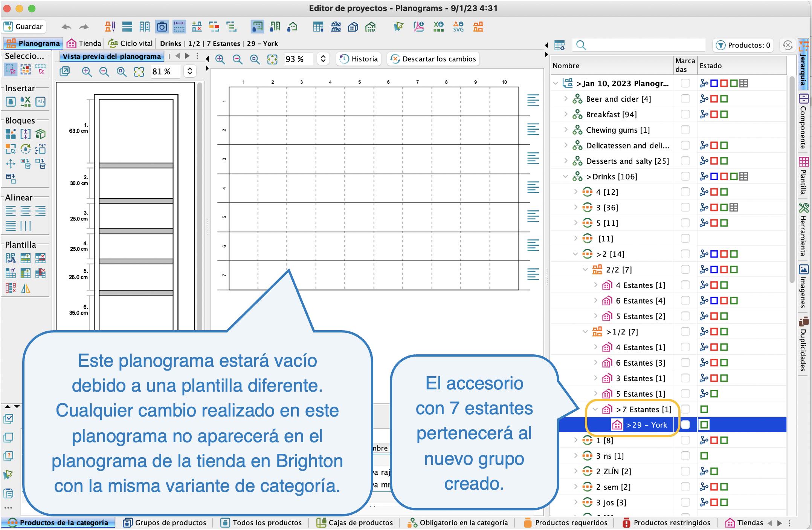
Task: Open the Componente side panel
Action: coord(804,121)
